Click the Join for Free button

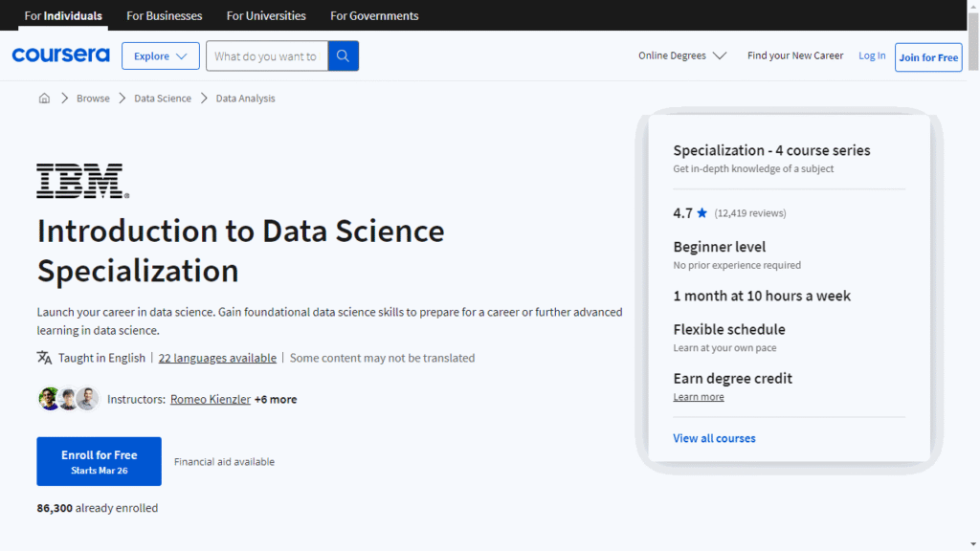click(928, 57)
